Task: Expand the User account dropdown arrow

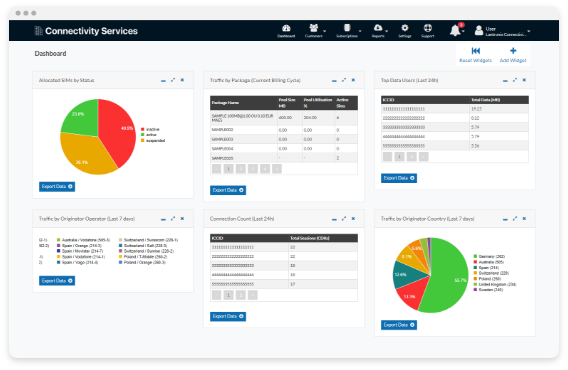Action: pos(529,31)
